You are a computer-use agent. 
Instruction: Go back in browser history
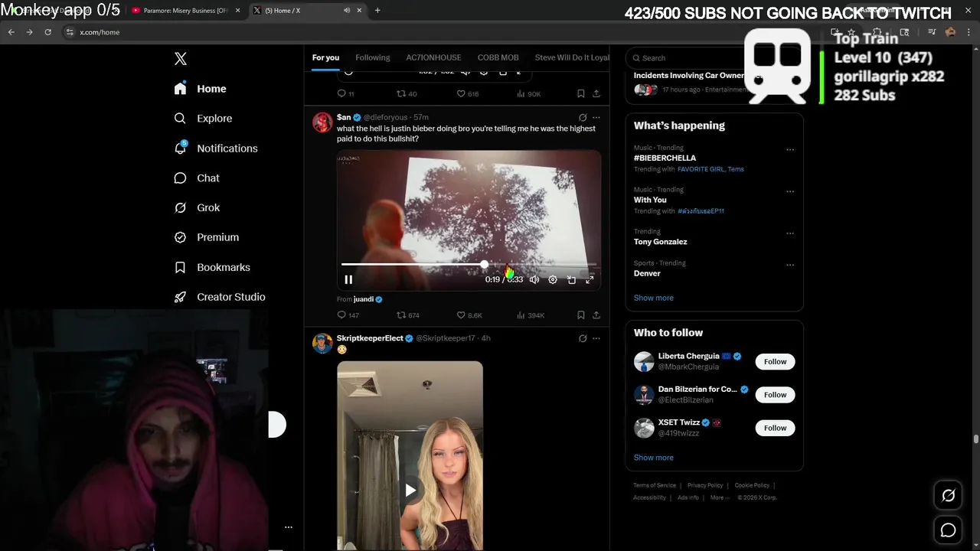[11, 32]
